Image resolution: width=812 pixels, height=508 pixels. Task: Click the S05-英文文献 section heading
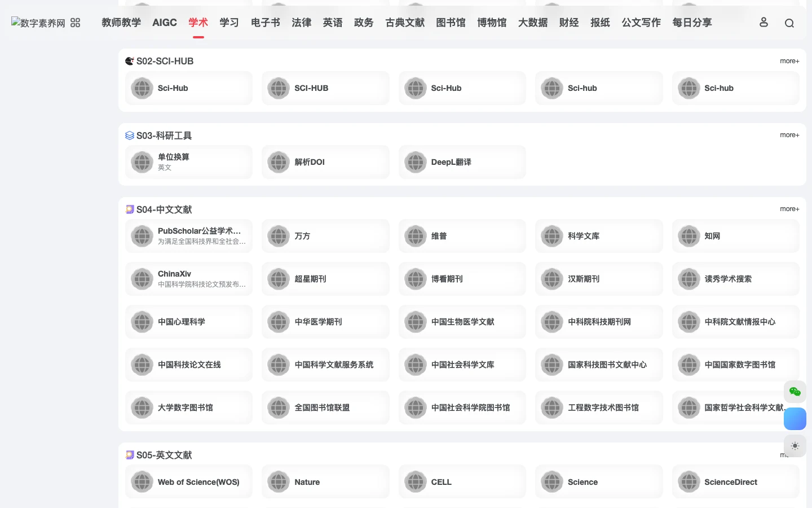pyautogui.click(x=164, y=455)
